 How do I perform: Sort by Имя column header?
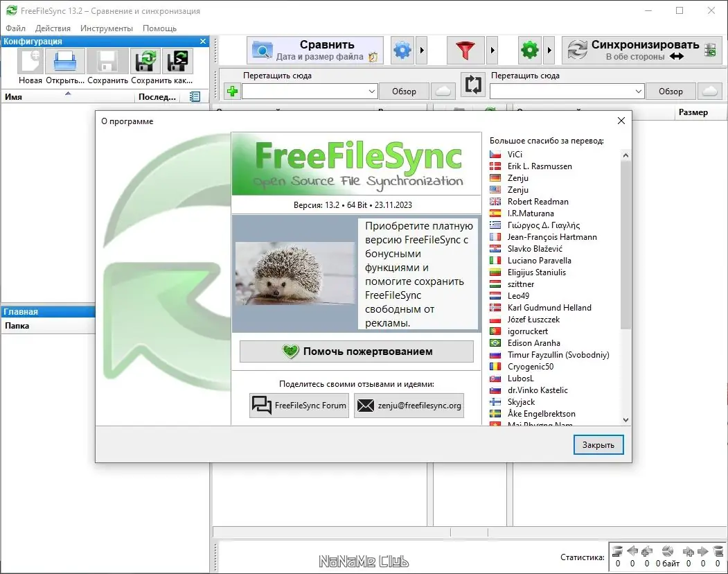(67, 96)
